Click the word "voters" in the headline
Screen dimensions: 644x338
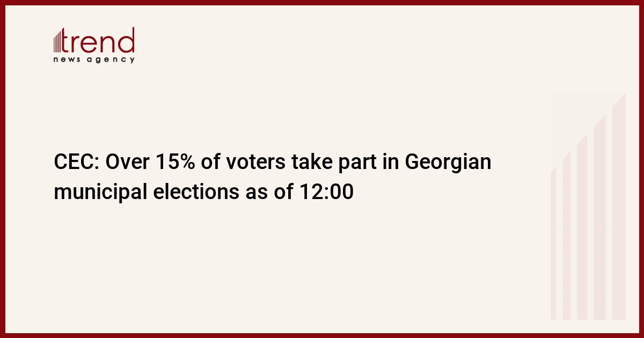tap(252, 163)
